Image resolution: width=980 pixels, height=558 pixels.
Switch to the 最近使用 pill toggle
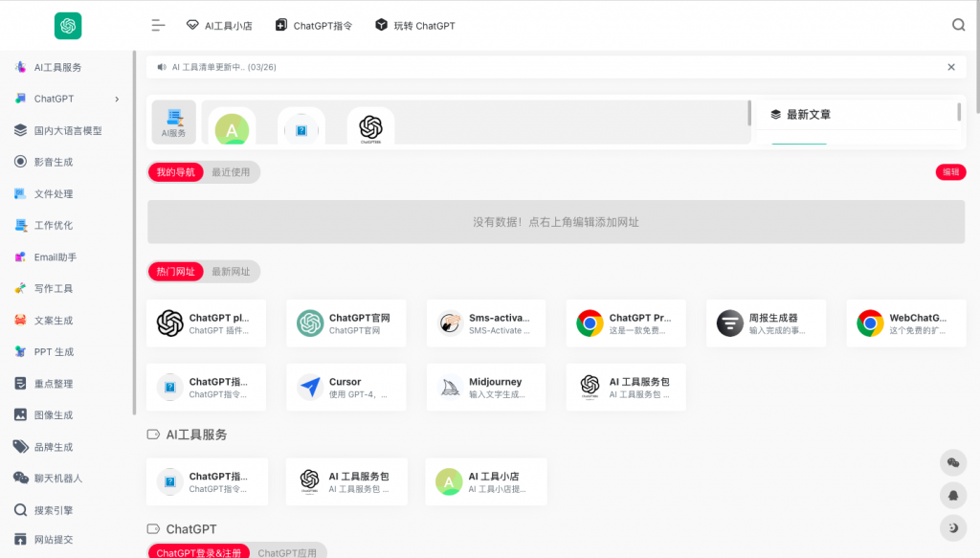(x=231, y=172)
